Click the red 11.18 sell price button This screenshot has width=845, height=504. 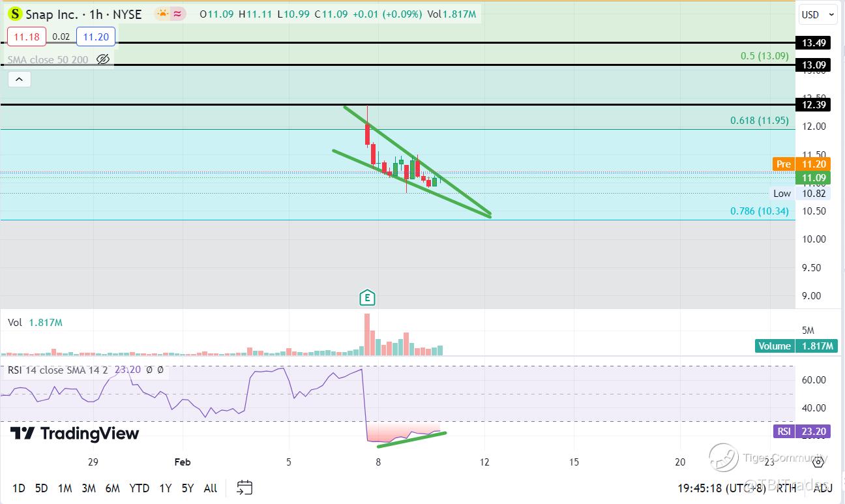(x=27, y=37)
